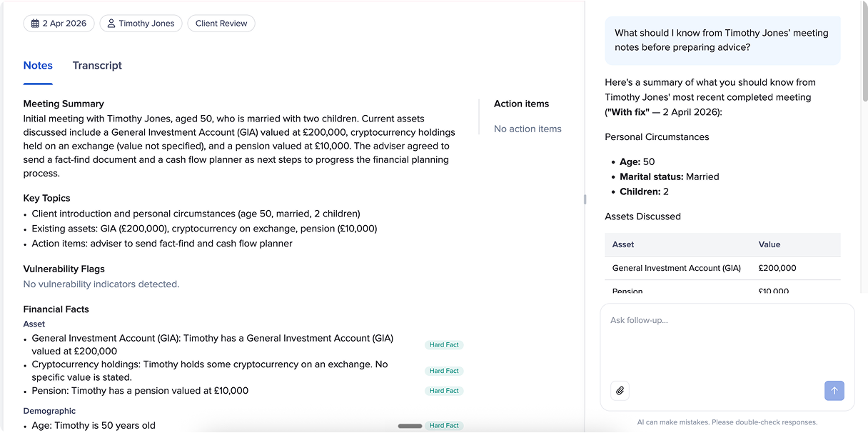Click the calendar icon beside 2 Apr 2026

[35, 24]
